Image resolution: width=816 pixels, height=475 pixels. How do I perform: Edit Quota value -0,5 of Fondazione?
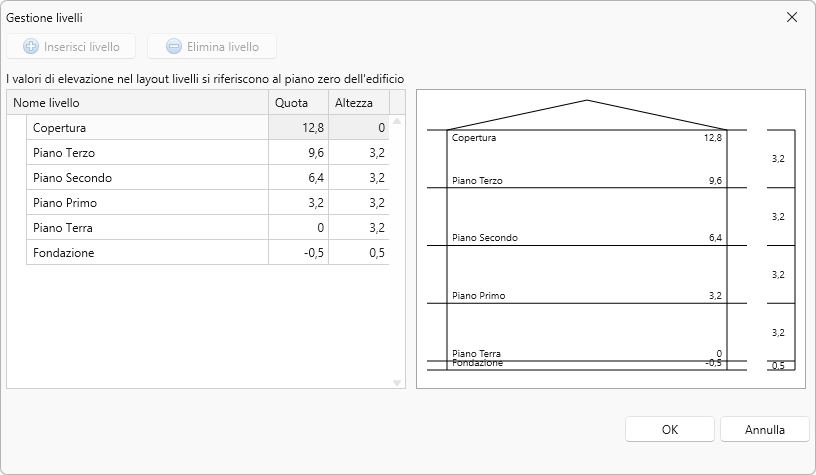[297, 253]
